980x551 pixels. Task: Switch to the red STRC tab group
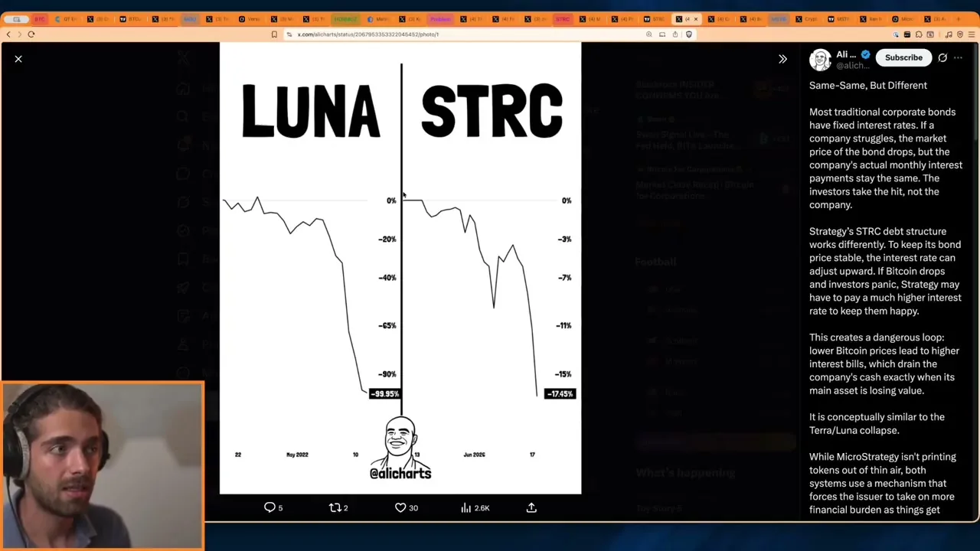click(563, 19)
